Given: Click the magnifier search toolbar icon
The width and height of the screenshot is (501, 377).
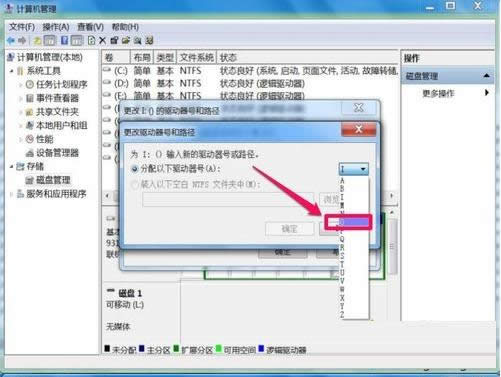Looking at the screenshot, I should coord(137,41).
